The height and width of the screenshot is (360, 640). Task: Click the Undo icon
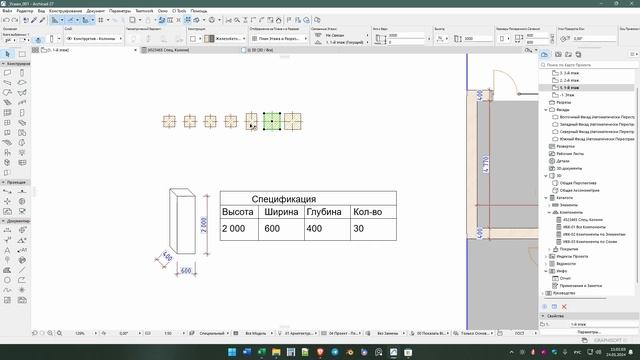tap(6, 20)
